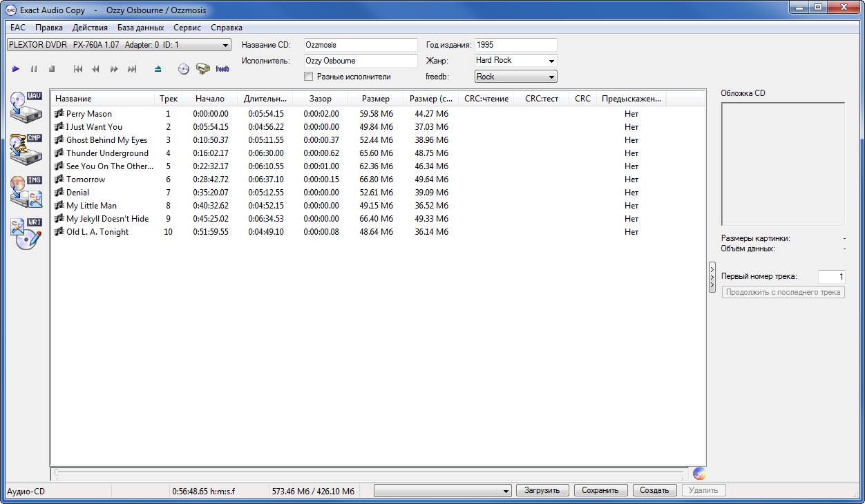
Task: Start playback with the Play button
Action: 16,69
